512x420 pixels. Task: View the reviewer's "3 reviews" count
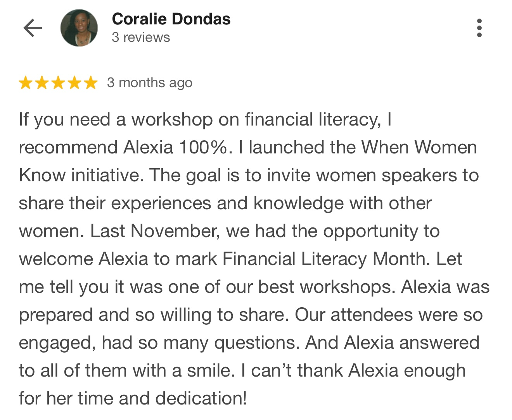[141, 38]
